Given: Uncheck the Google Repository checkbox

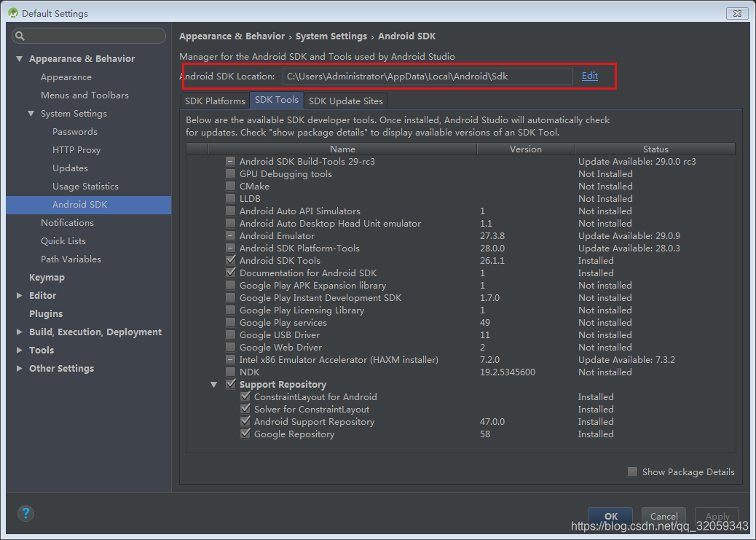Looking at the screenshot, I should (245, 434).
